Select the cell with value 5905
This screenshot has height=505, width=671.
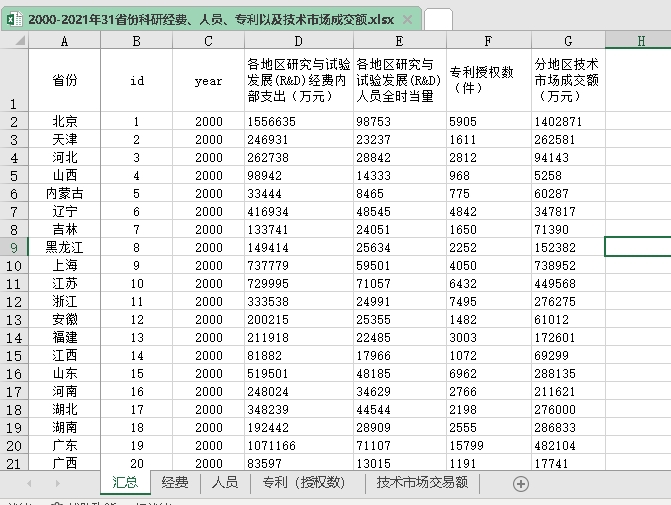click(489, 121)
